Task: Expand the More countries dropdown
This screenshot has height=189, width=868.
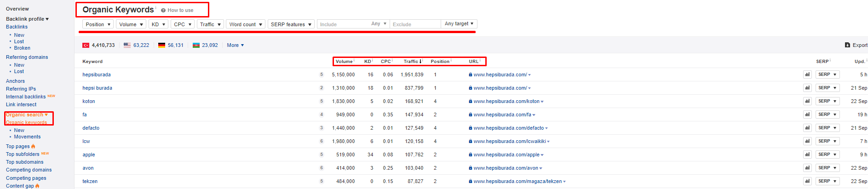Action: [x=236, y=45]
